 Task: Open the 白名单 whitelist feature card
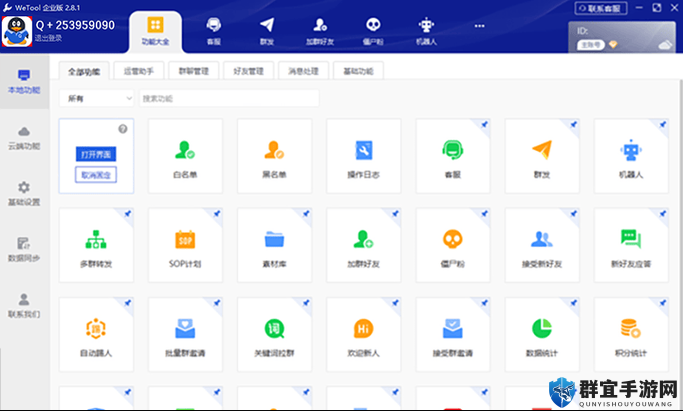coord(185,156)
